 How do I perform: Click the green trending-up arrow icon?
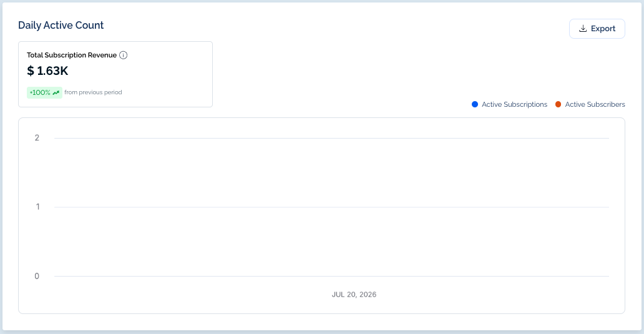coord(56,92)
